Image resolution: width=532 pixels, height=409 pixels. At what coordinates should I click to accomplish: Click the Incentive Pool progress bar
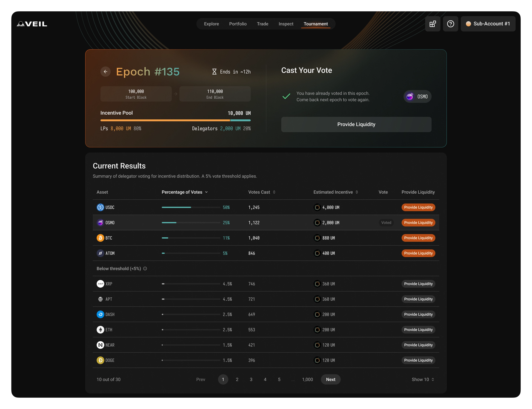pyautogui.click(x=175, y=120)
